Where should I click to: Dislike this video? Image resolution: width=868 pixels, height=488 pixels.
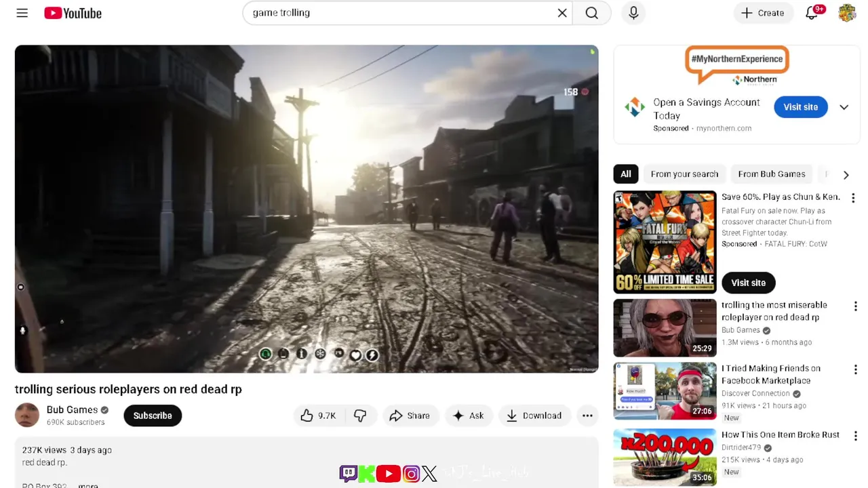point(360,415)
